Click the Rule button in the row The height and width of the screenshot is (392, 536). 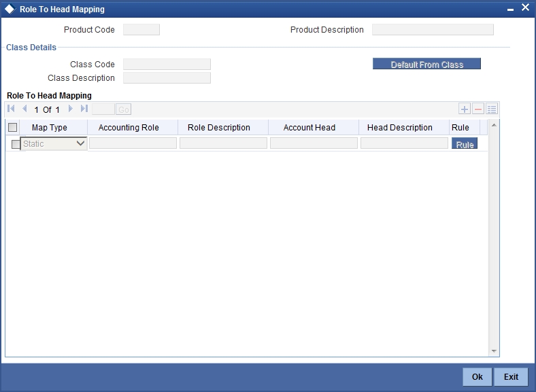465,144
